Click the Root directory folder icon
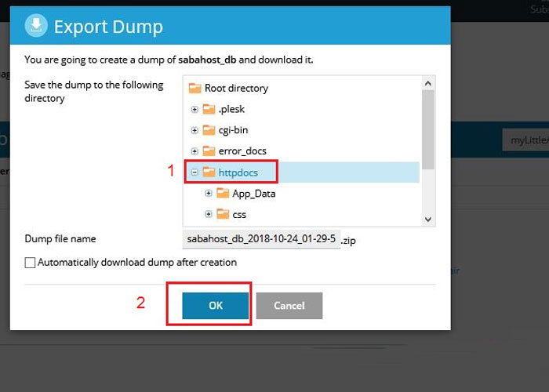Viewport: 549px width, 392px height. pos(195,89)
